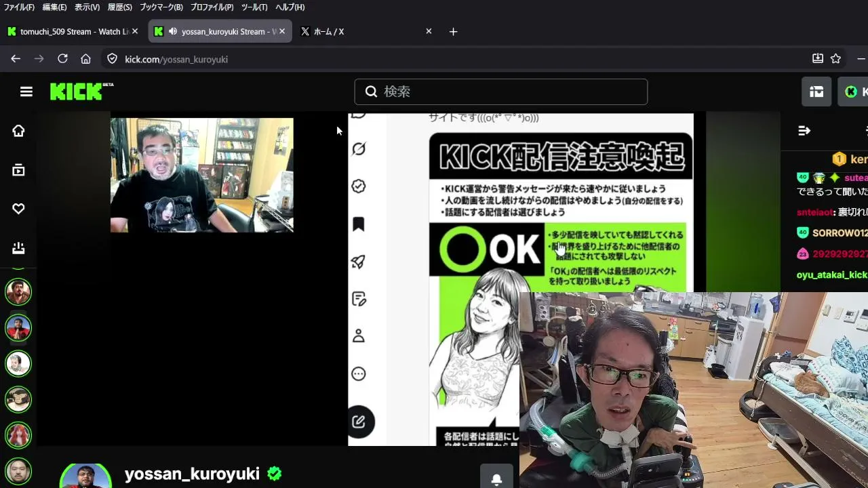
Task: Bookmark this page with the star
Action: (836, 59)
